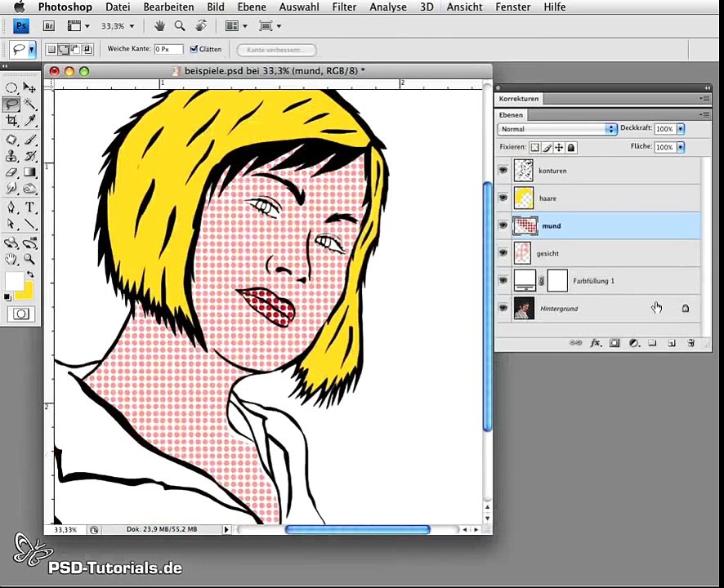Delete layer with the trash icon

[x=690, y=343]
